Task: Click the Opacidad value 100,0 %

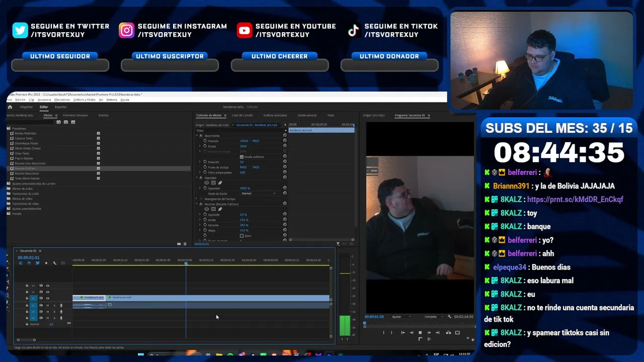Action: point(245,188)
